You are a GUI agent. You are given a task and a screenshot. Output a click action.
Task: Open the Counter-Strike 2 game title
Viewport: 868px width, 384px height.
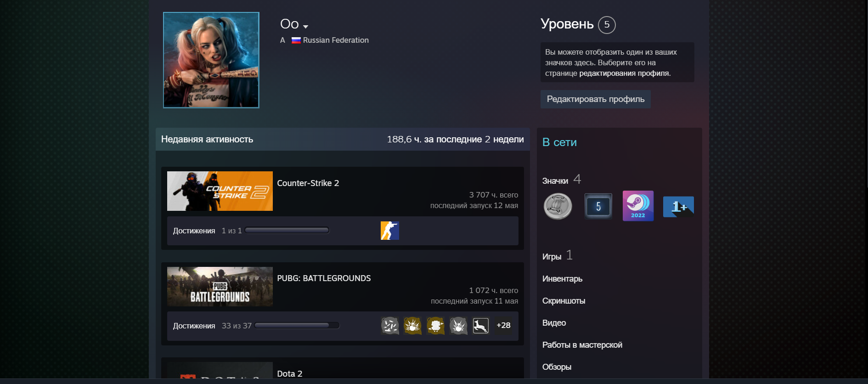pos(308,183)
